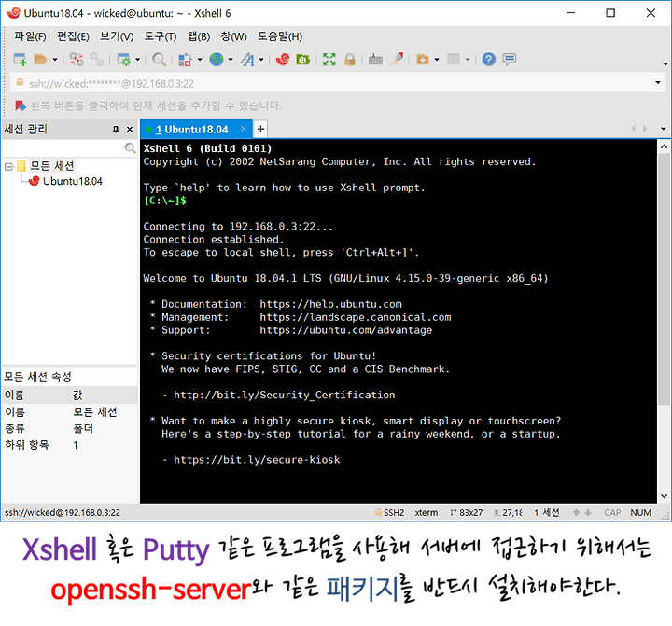Expand the font settings dropdown arrow
Viewport: 672px width, 626px height.
click(261, 60)
